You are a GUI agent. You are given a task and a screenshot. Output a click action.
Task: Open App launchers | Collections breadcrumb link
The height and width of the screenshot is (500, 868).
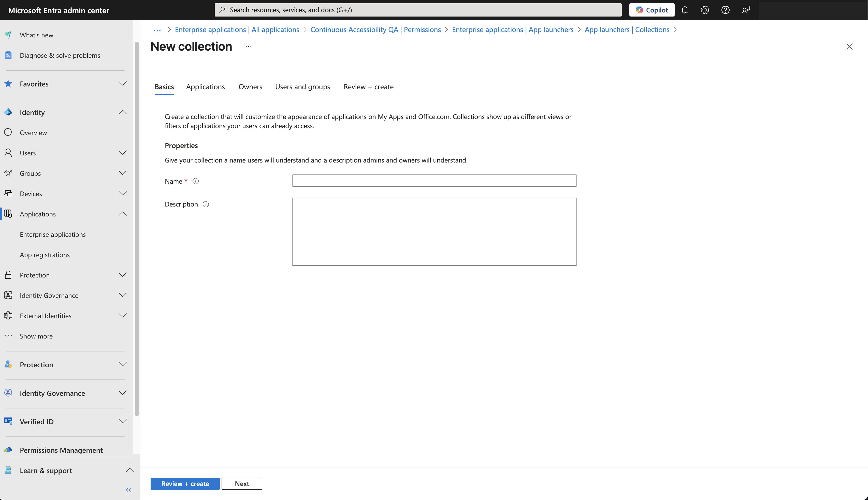coord(627,30)
